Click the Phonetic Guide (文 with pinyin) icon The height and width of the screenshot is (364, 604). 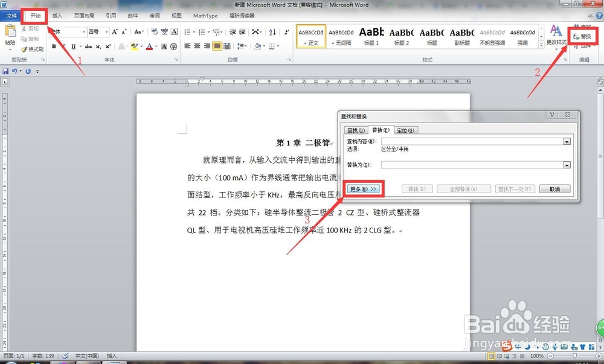(x=164, y=32)
